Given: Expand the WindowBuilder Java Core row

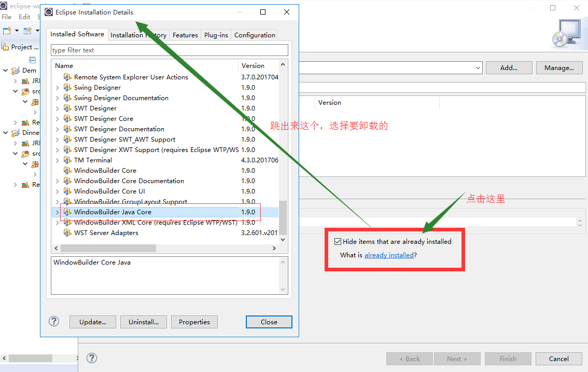Looking at the screenshot, I should [x=58, y=212].
